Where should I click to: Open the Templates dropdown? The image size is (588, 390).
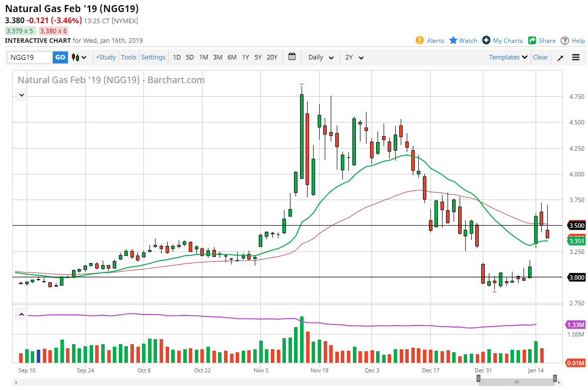tap(508, 57)
